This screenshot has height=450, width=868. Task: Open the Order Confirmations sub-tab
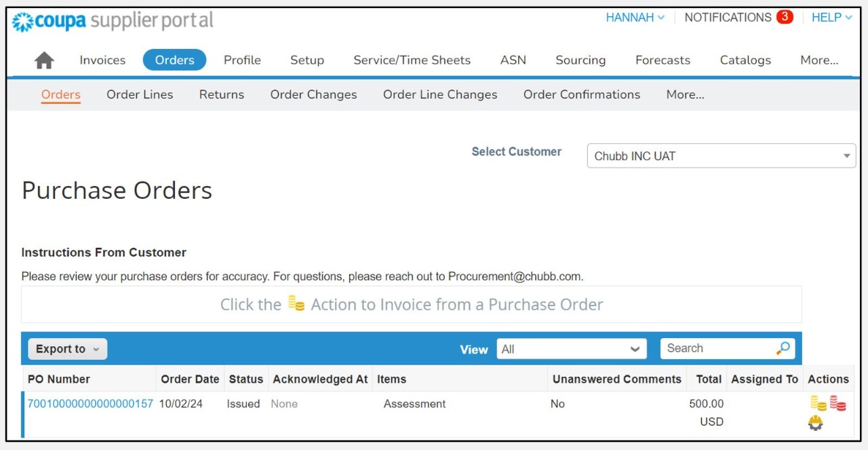point(581,95)
